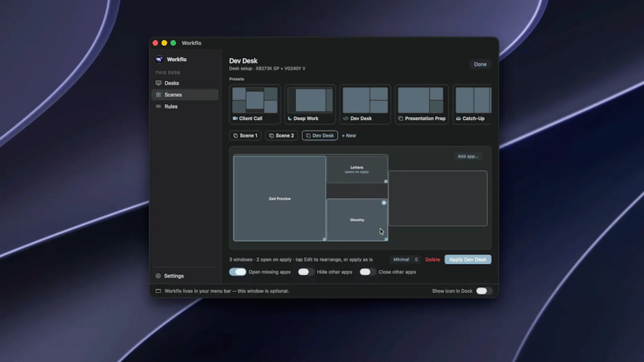644x362 pixels.
Task: Click the Scenes grid icon
Action: click(x=158, y=95)
